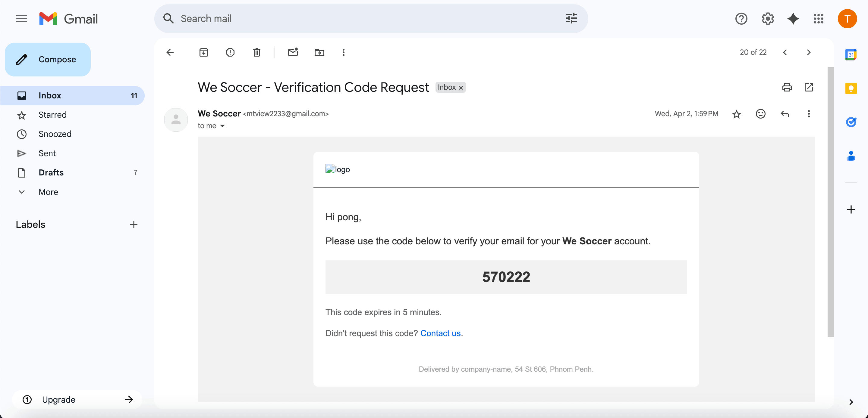Open more options for this email

pos(809,114)
